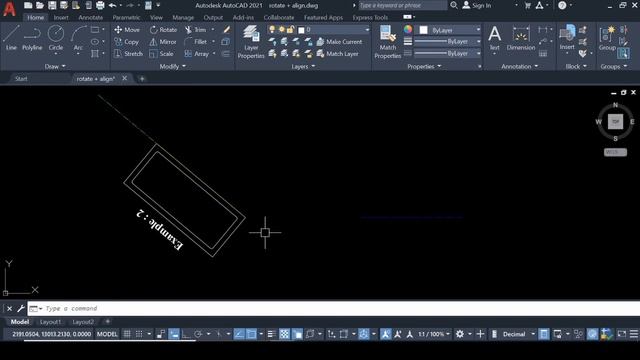Toggle layer on/off lightbulb icon
640x360 pixels.
pyautogui.click(x=272, y=30)
